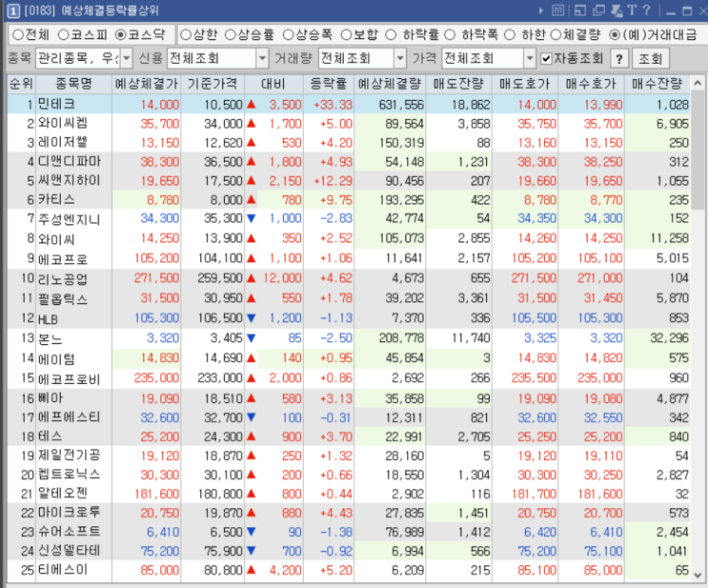The image size is (708, 588).
Task: Click the right-arrow icon in title bar
Action: click(x=541, y=10)
